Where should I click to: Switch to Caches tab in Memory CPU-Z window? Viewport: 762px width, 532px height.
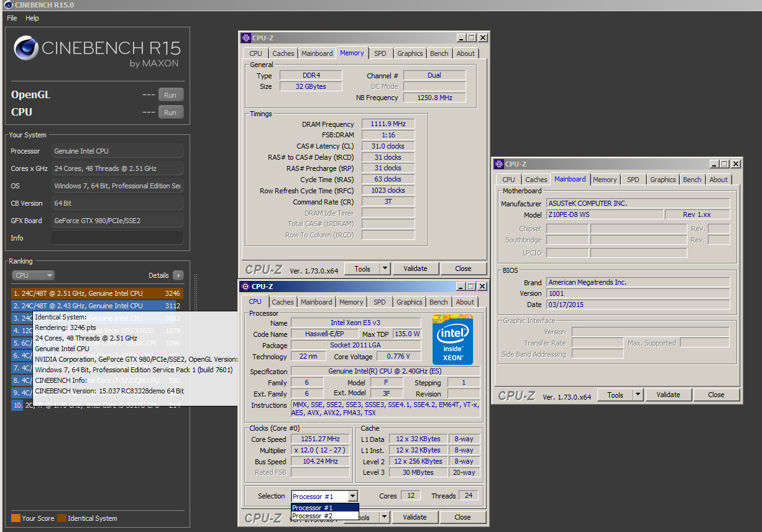point(283,53)
